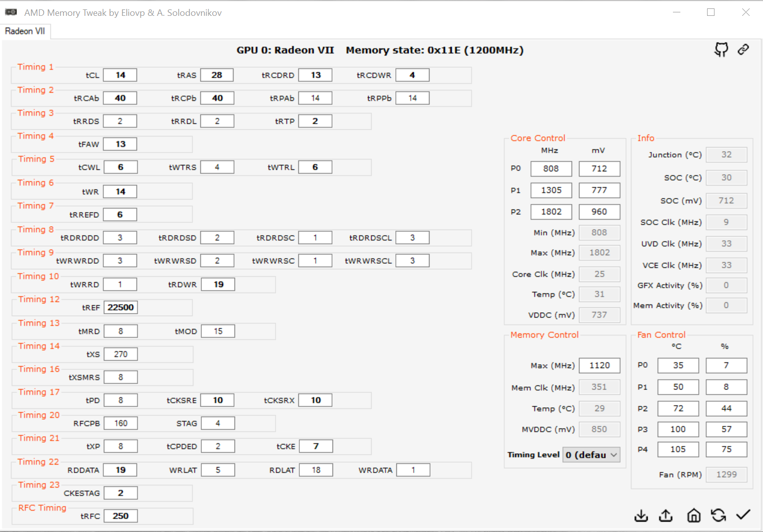Click the tCKSRE value box
Viewport: 763px width, 532px height.
click(218, 400)
